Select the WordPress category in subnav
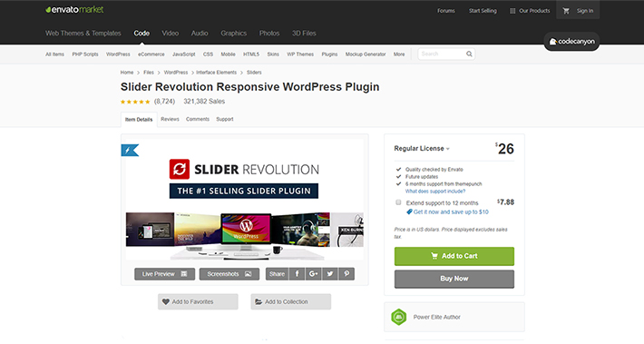 click(118, 54)
